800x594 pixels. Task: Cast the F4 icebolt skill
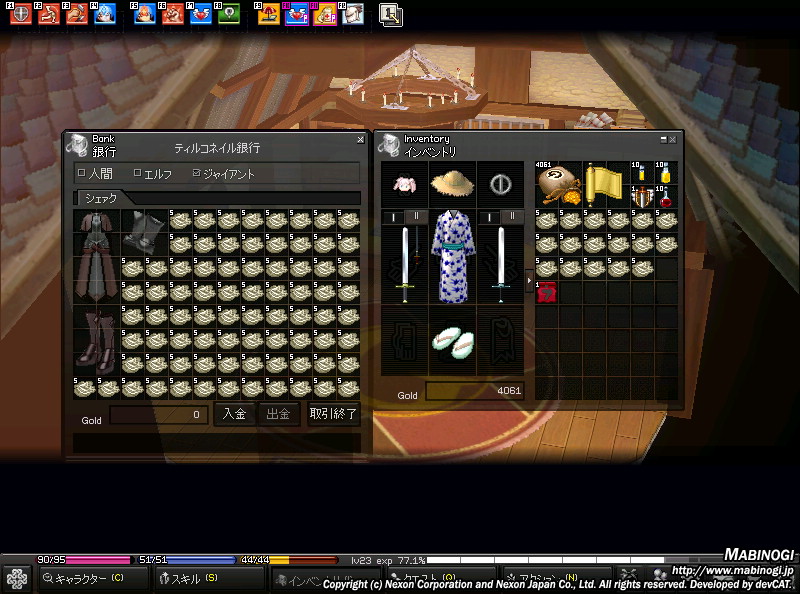[105, 14]
